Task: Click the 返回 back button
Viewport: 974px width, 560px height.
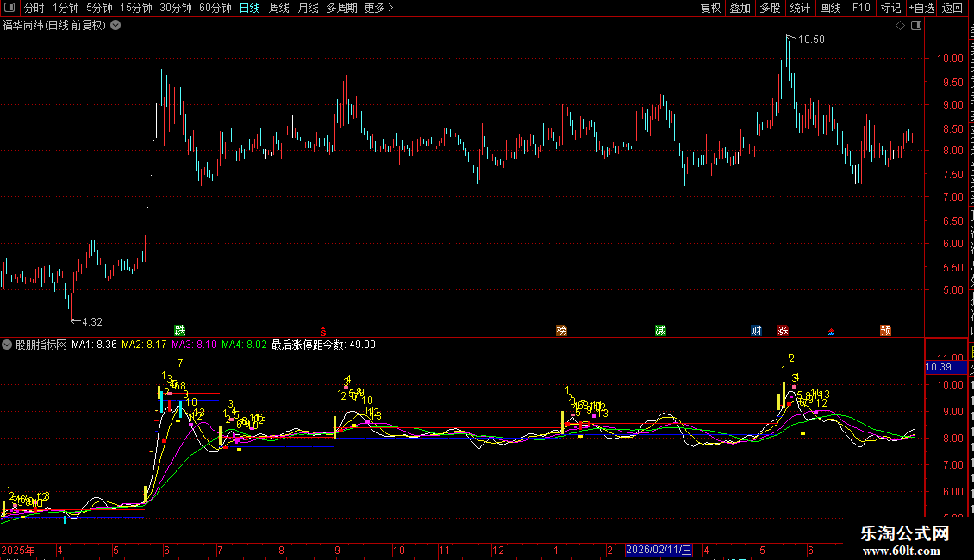Action: pyautogui.click(x=952, y=8)
